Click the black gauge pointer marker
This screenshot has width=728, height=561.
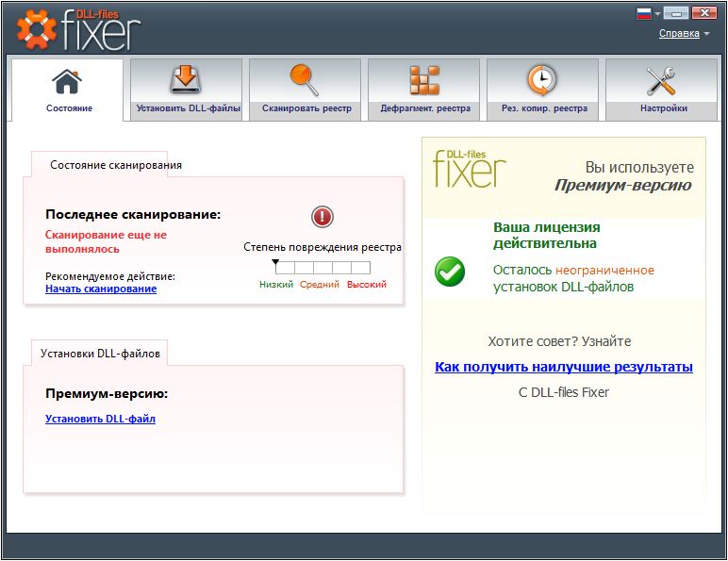275,262
